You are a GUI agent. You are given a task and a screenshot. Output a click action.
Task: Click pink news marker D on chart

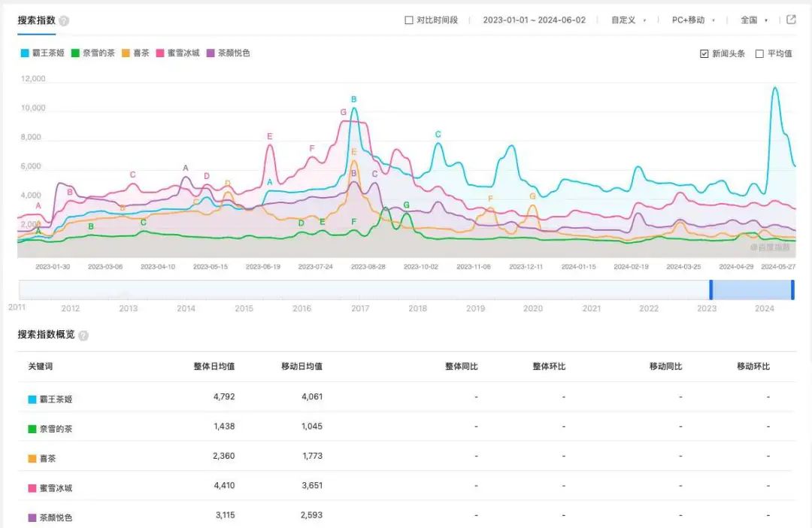point(207,176)
